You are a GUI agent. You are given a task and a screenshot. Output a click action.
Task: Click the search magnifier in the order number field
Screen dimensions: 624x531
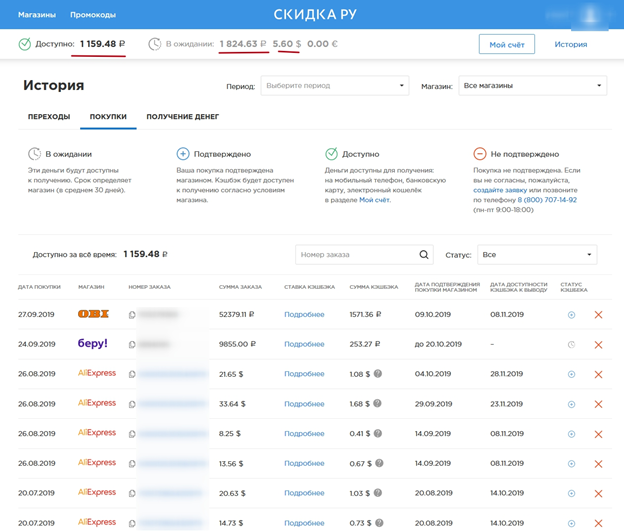[x=424, y=255]
